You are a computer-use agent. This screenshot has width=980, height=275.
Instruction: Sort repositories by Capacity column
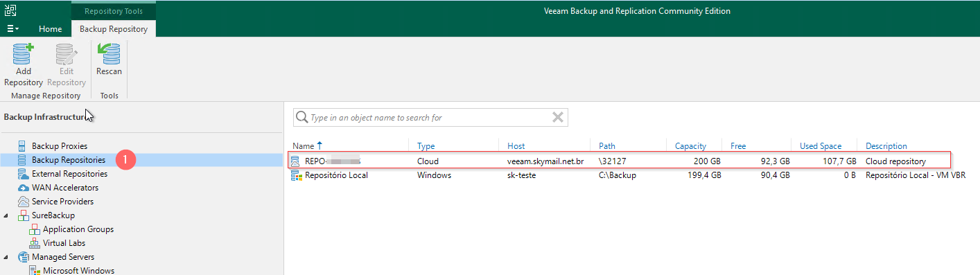pyautogui.click(x=690, y=146)
